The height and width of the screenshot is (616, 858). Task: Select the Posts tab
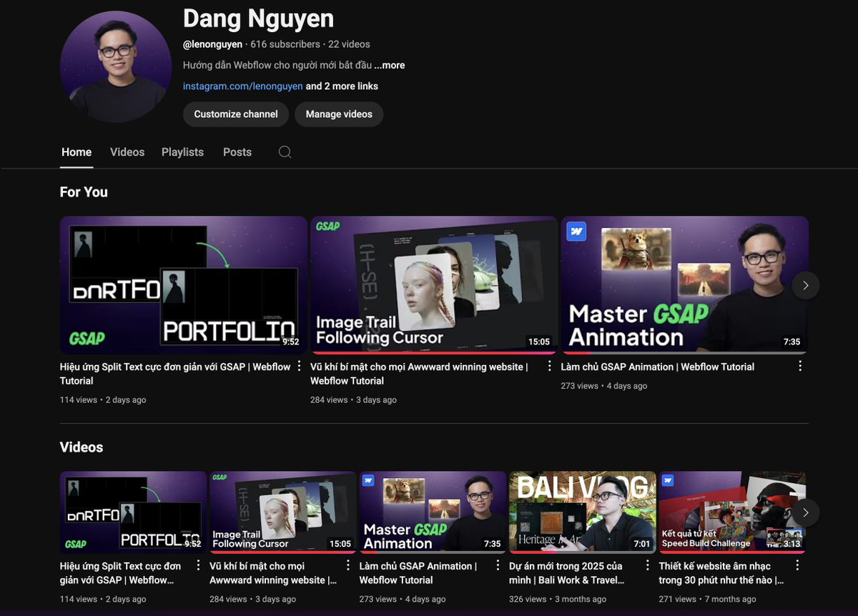[237, 152]
